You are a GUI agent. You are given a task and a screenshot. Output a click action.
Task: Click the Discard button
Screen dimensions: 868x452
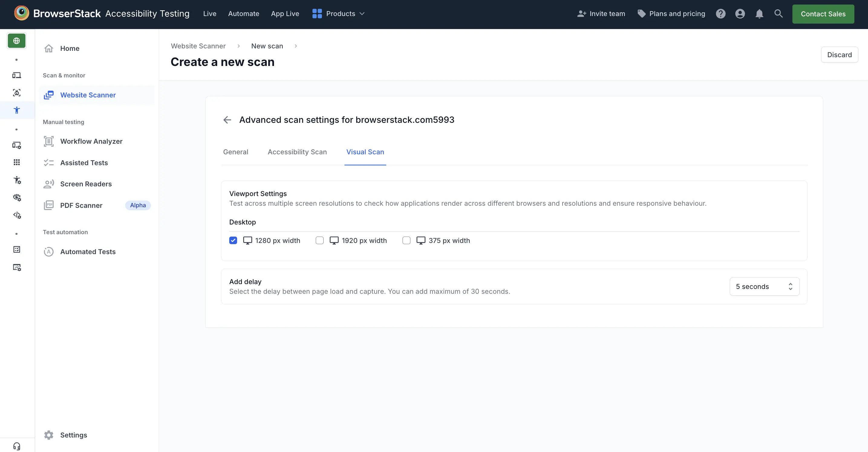(x=839, y=54)
